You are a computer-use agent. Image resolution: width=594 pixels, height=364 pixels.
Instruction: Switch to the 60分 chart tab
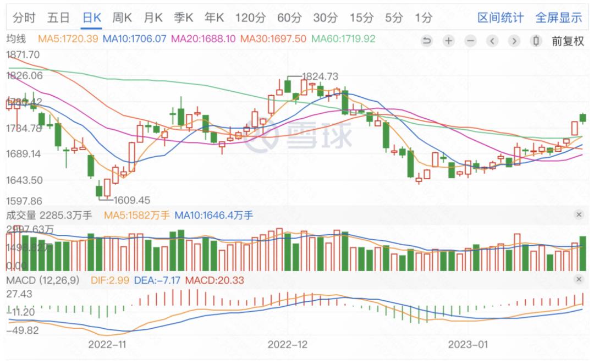(289, 18)
